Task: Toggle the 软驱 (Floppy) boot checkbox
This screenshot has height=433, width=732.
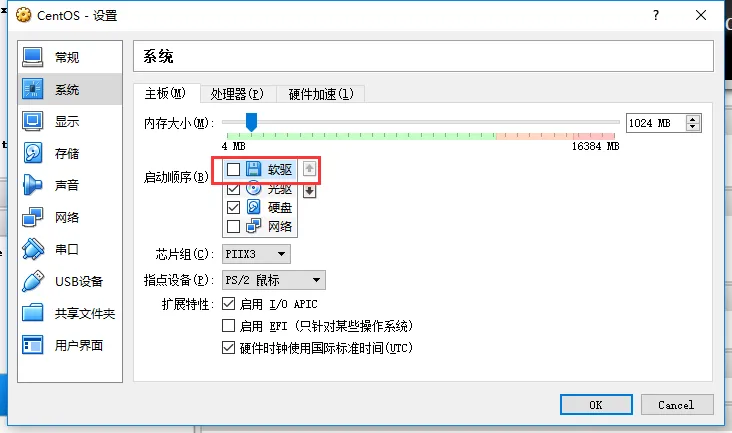Action: tap(233, 169)
